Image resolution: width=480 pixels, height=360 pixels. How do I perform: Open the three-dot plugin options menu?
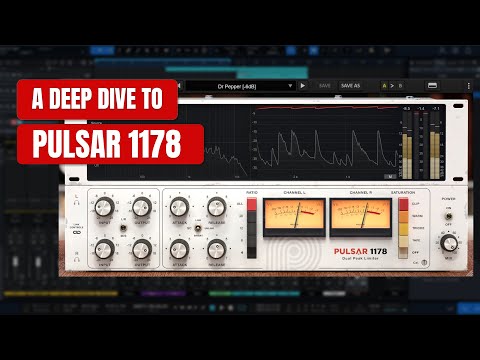468,86
